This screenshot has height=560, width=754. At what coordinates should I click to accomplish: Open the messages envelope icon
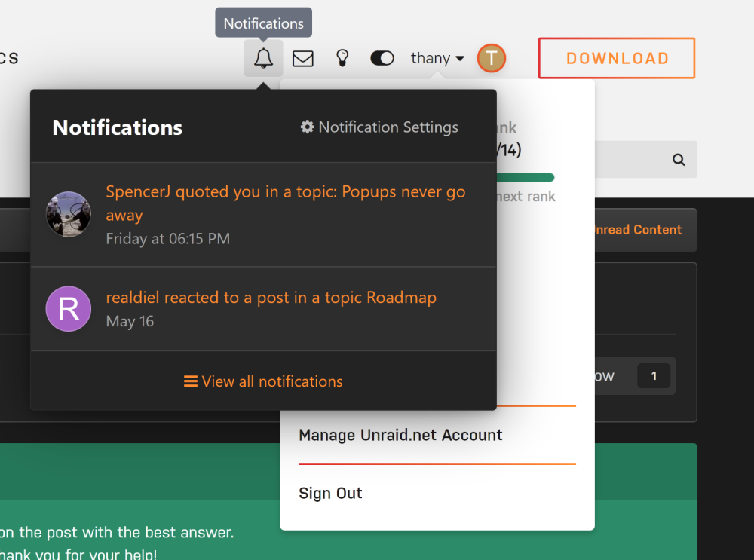[x=303, y=59]
